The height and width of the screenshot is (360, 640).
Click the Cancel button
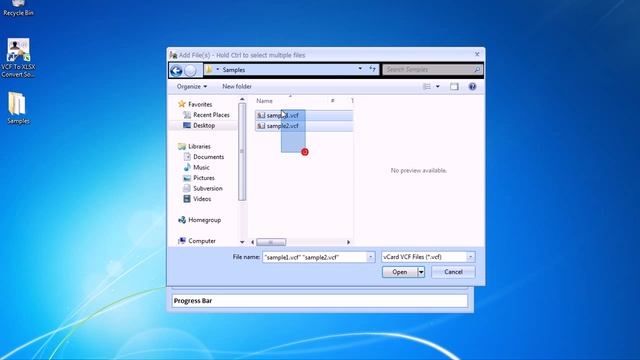pos(453,272)
